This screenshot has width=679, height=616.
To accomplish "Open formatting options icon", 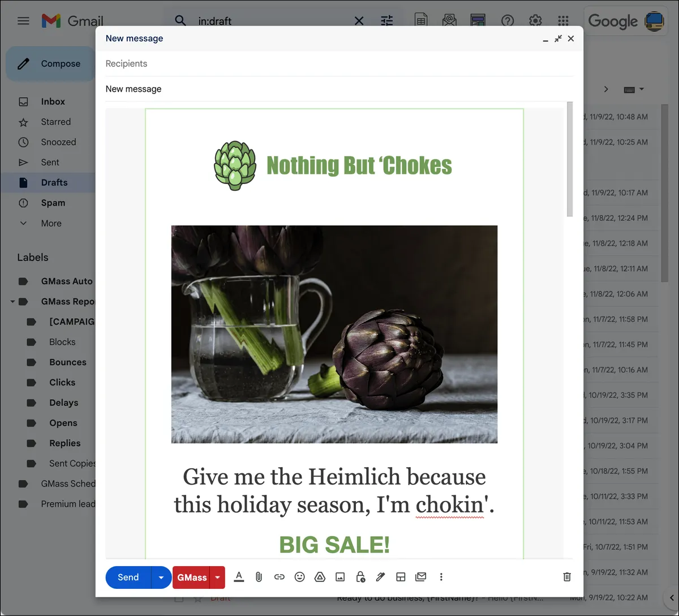I will 239,577.
